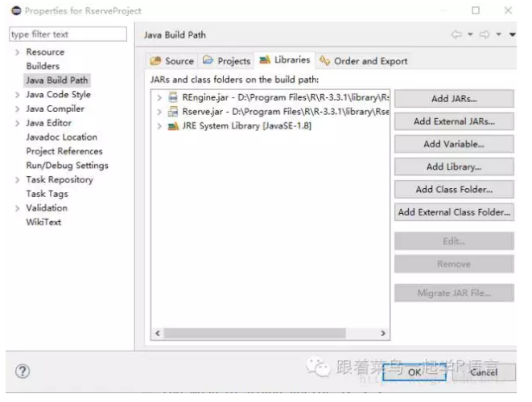Click the Cancel button
The image size is (532, 402).
click(x=484, y=372)
